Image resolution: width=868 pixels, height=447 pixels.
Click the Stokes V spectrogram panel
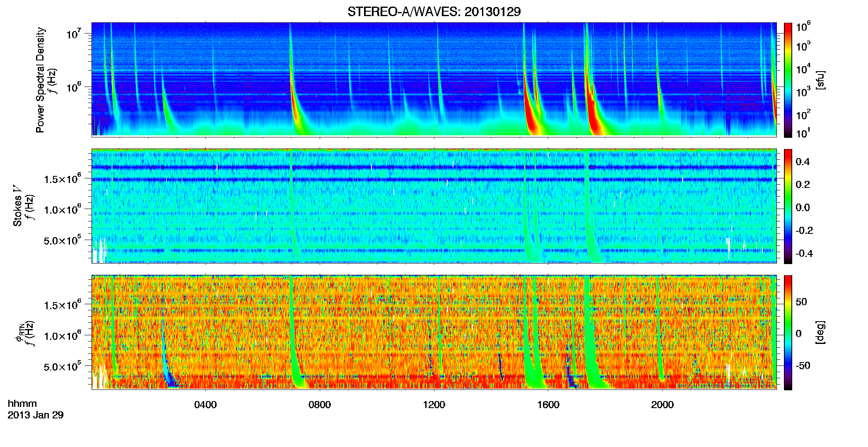click(x=434, y=206)
